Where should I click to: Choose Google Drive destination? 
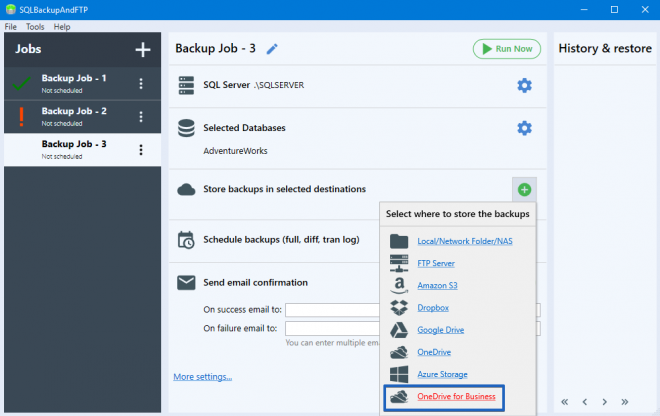[x=440, y=330]
